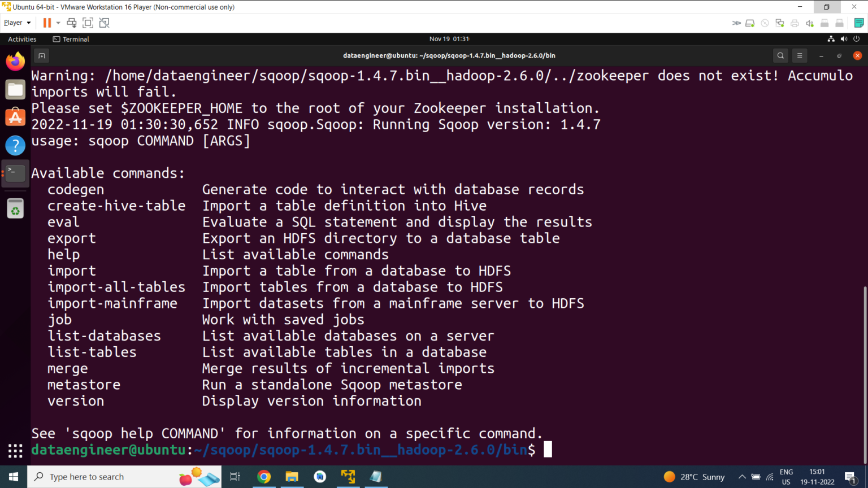Search the terminal output
Screen dimensions: 868x488
pos(780,55)
